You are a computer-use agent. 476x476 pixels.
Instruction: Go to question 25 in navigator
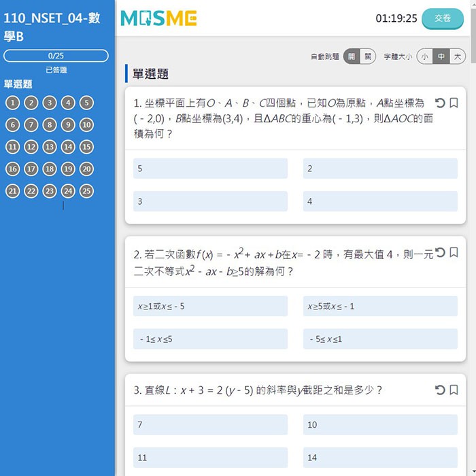pyautogui.click(x=86, y=191)
